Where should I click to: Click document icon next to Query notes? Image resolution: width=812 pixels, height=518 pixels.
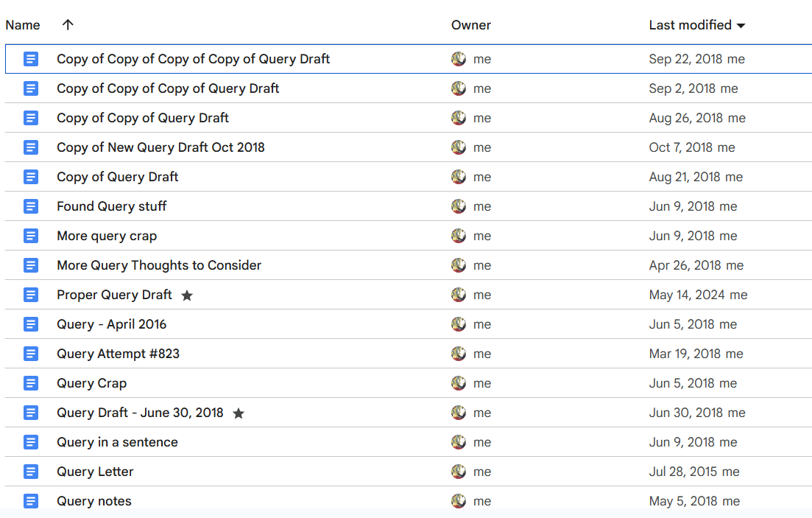click(31, 501)
